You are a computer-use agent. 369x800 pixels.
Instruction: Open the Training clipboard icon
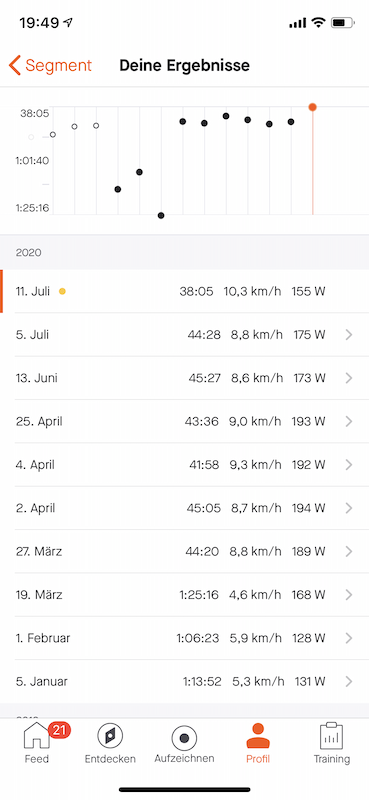point(331,737)
